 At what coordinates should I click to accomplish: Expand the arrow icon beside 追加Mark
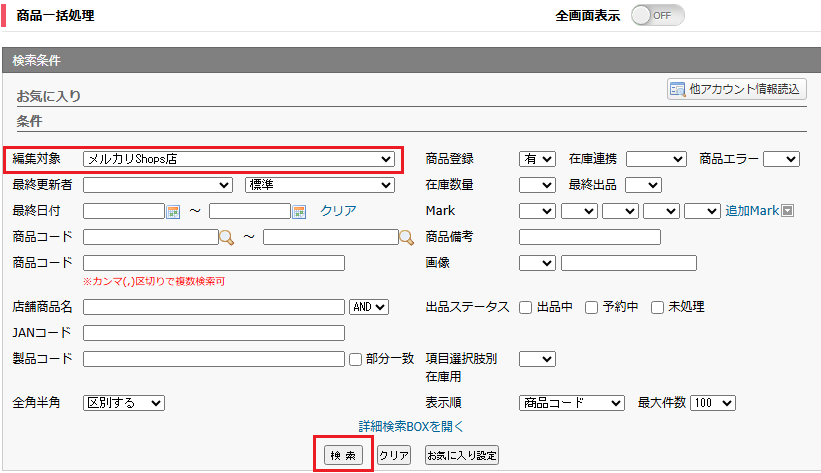[x=787, y=211]
